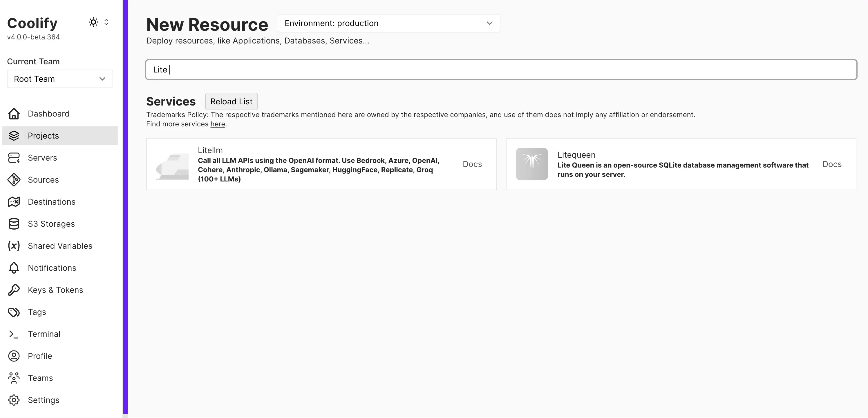Click the Terminal prompt icon
Image resolution: width=868 pixels, height=418 pixels.
coord(14,334)
